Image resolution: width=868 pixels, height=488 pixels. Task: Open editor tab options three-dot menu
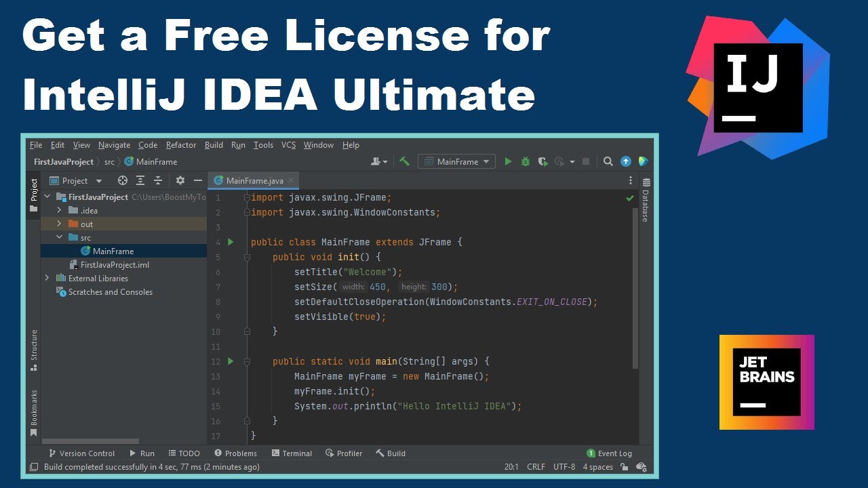coord(631,180)
